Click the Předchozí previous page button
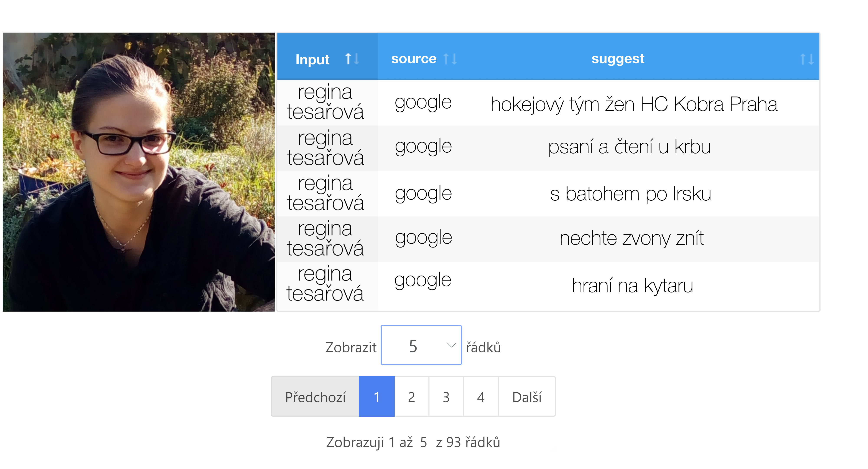Screen dimensions: 868x469 point(315,397)
